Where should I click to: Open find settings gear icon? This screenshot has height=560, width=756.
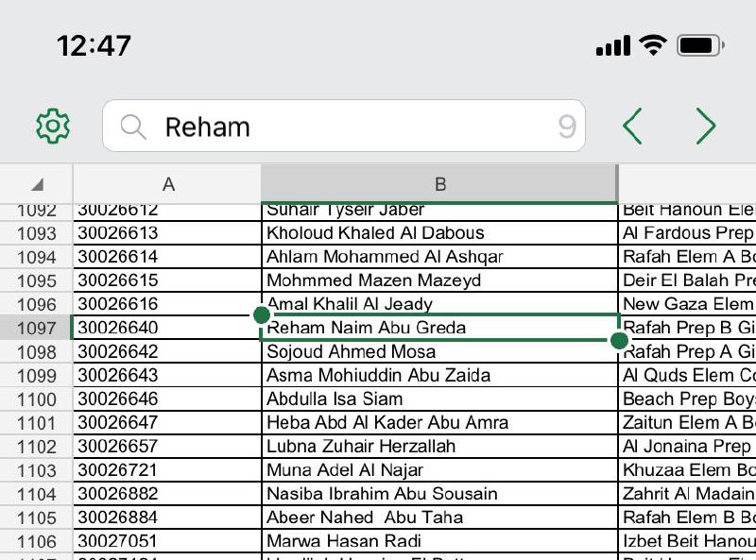pyautogui.click(x=53, y=126)
